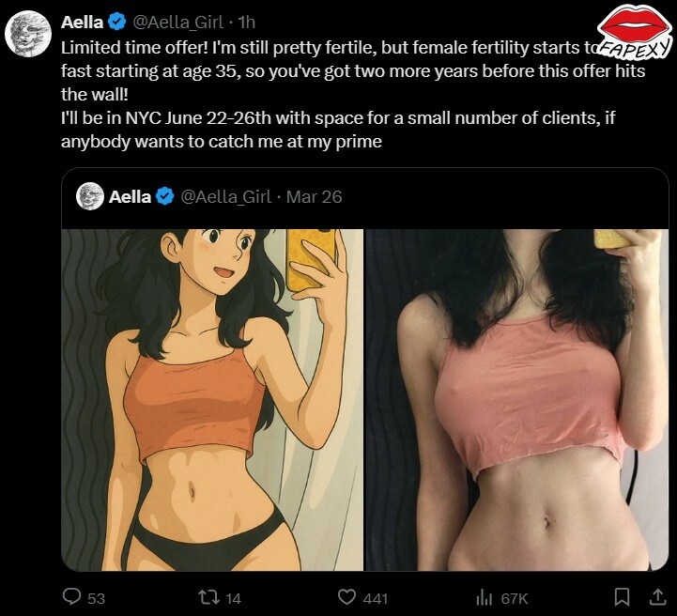Viewport: 677px width, 616px height.
Task: Click the verified badge beside top Aella name
Action: 116,22
